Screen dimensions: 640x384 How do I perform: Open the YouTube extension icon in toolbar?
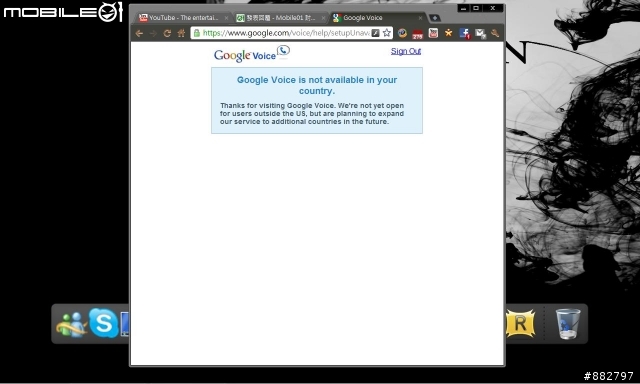(x=433, y=33)
